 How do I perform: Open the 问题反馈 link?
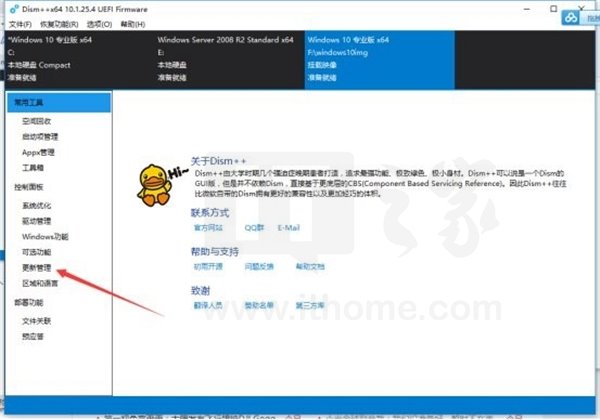pos(259,267)
